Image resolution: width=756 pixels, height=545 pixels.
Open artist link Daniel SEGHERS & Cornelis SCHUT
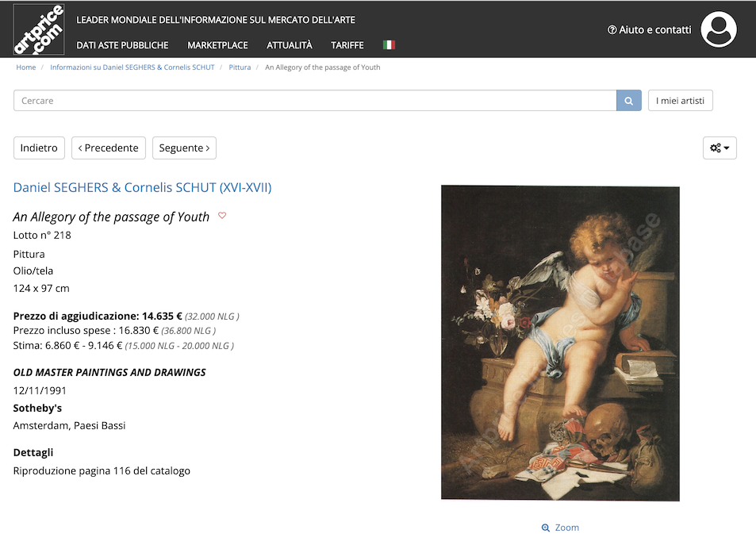tap(142, 187)
